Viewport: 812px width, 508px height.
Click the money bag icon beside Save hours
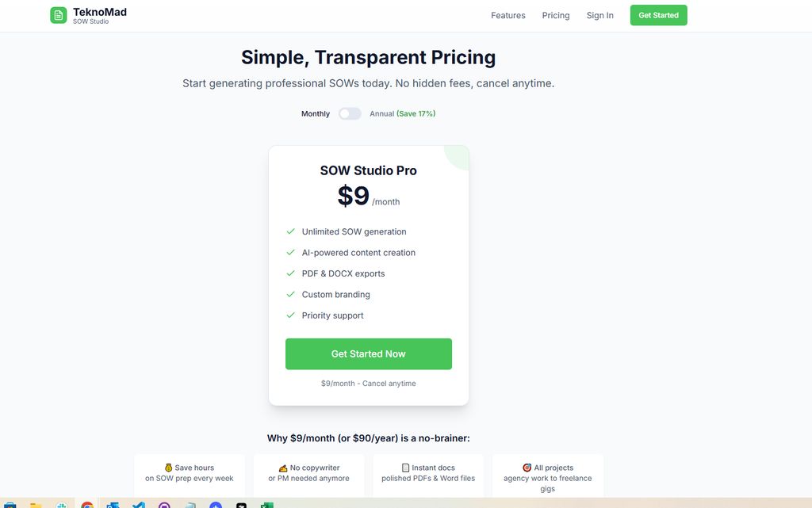tap(169, 468)
